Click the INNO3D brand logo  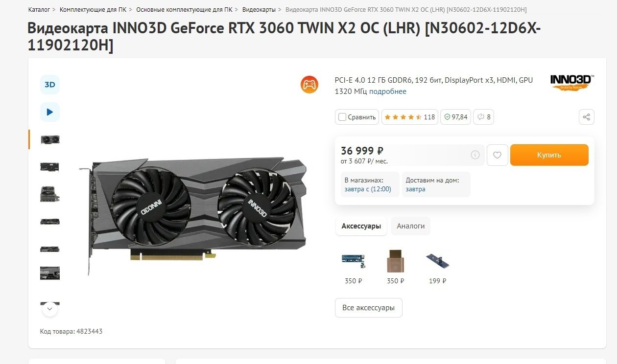coord(572,82)
